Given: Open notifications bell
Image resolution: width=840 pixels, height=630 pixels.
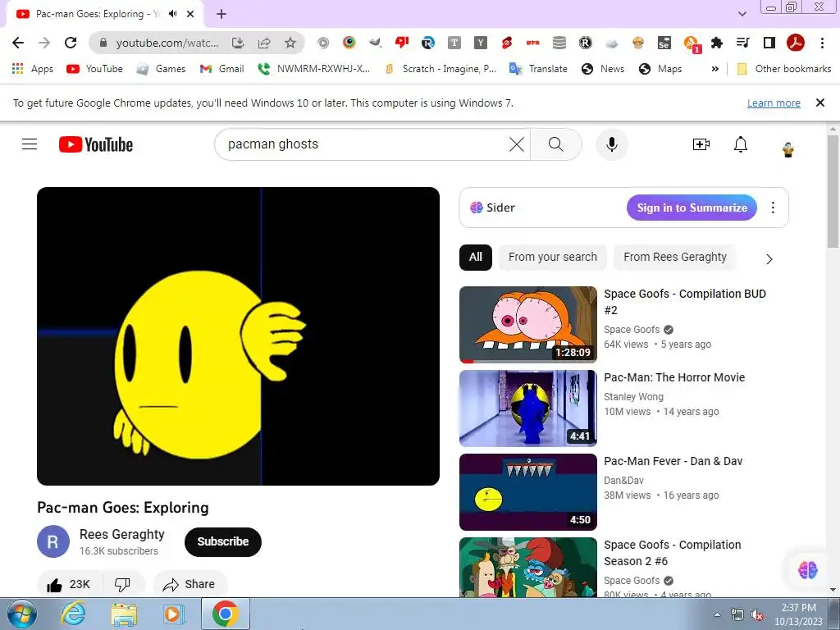Looking at the screenshot, I should click(741, 144).
